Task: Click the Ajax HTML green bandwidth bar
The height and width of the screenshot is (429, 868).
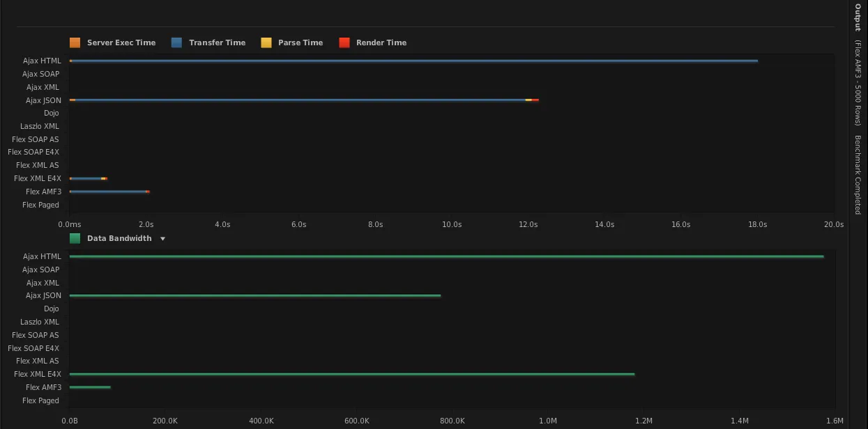Action: pos(447,257)
